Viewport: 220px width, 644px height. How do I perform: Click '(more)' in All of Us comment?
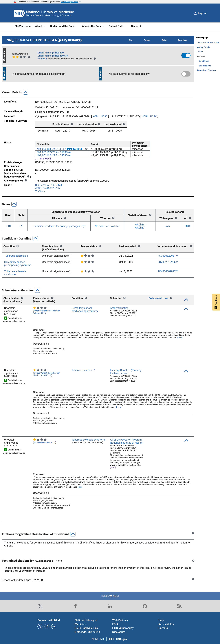(113, 468)
